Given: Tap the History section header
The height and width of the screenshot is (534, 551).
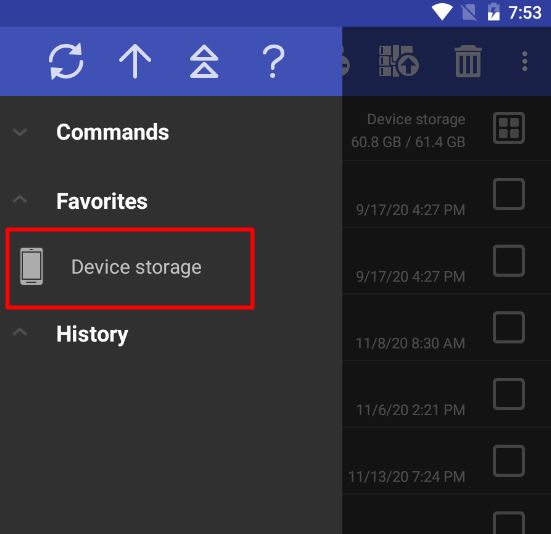Looking at the screenshot, I should click(x=92, y=334).
